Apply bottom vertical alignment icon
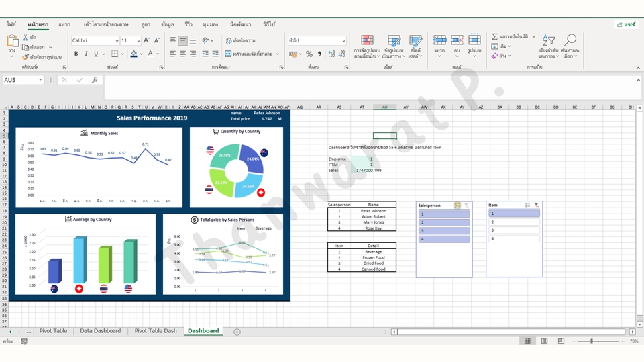Viewport: 644px width, 362px height. pyautogui.click(x=193, y=40)
